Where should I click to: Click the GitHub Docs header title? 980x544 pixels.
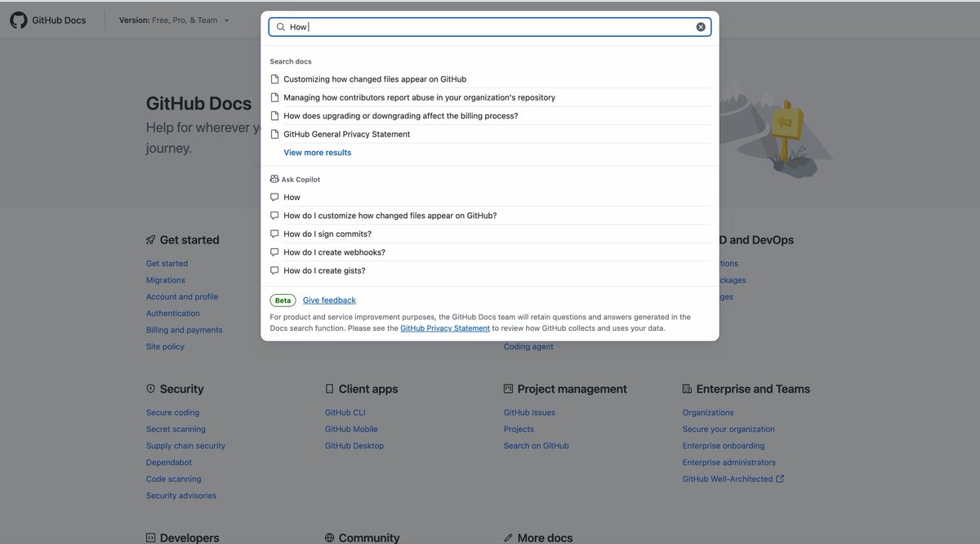pos(59,20)
